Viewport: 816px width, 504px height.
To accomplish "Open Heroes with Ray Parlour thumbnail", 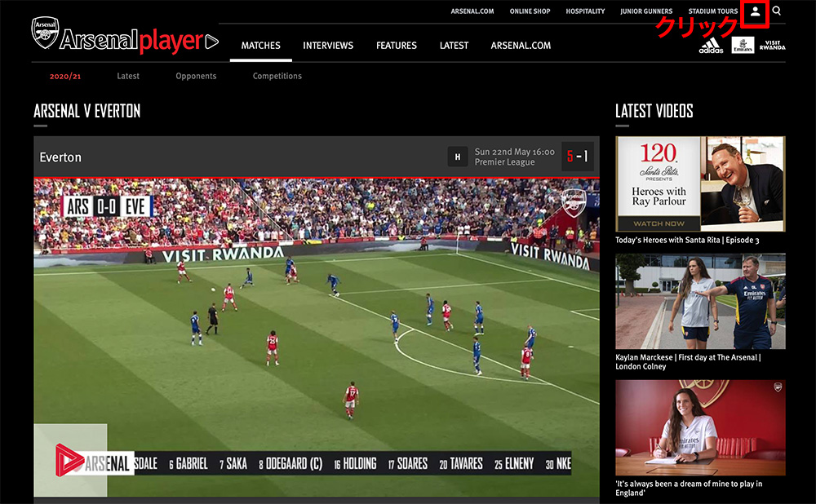I will [x=700, y=183].
